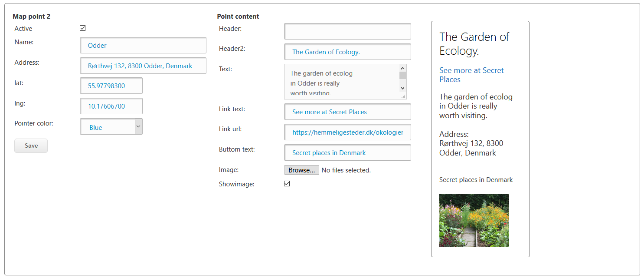Screen dimensions: 644x278
Task: Click the Link text input field
Action: click(x=347, y=112)
